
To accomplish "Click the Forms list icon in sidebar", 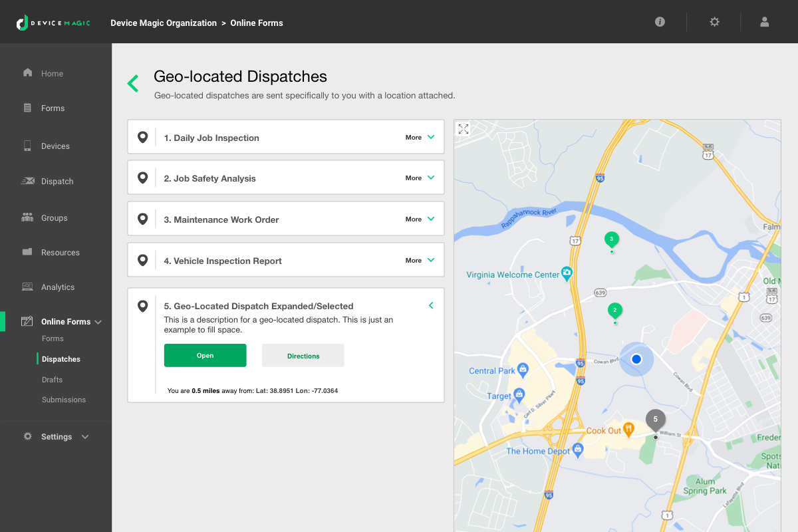I will click(27, 108).
